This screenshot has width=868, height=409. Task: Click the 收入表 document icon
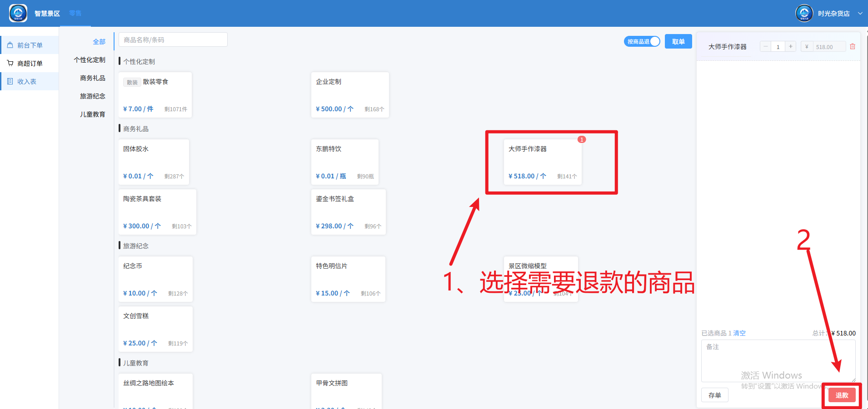click(10, 81)
